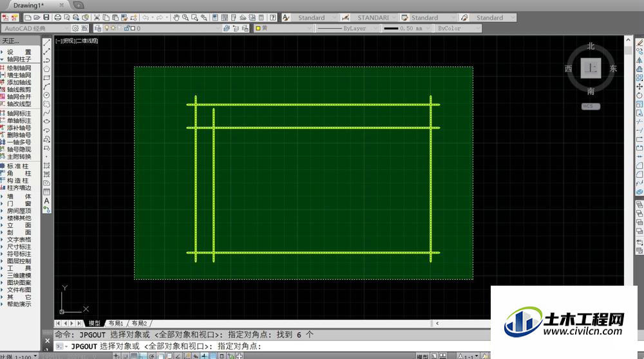Expand the 轴网柱子 menu section
Screen dimensions: 644x359
point(19,59)
